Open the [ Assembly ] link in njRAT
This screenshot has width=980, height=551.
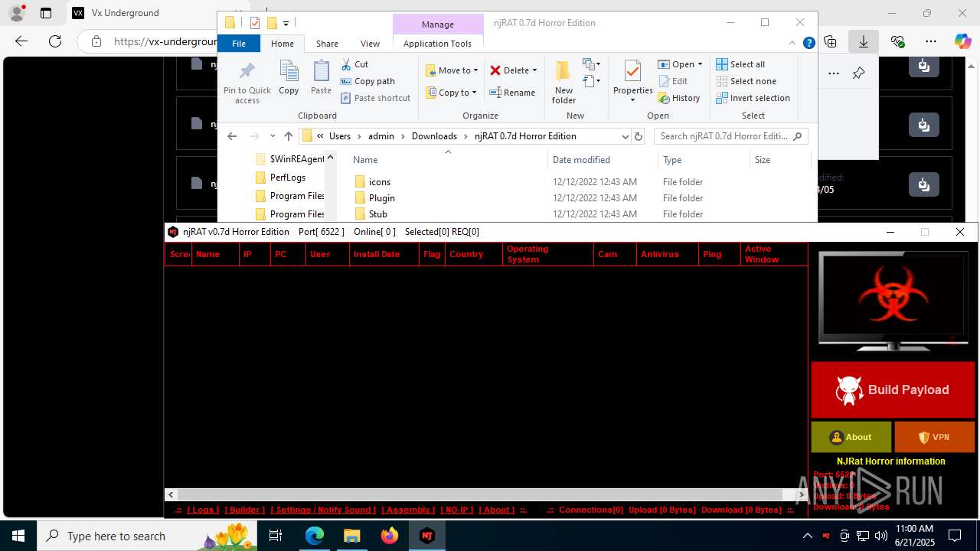408,510
